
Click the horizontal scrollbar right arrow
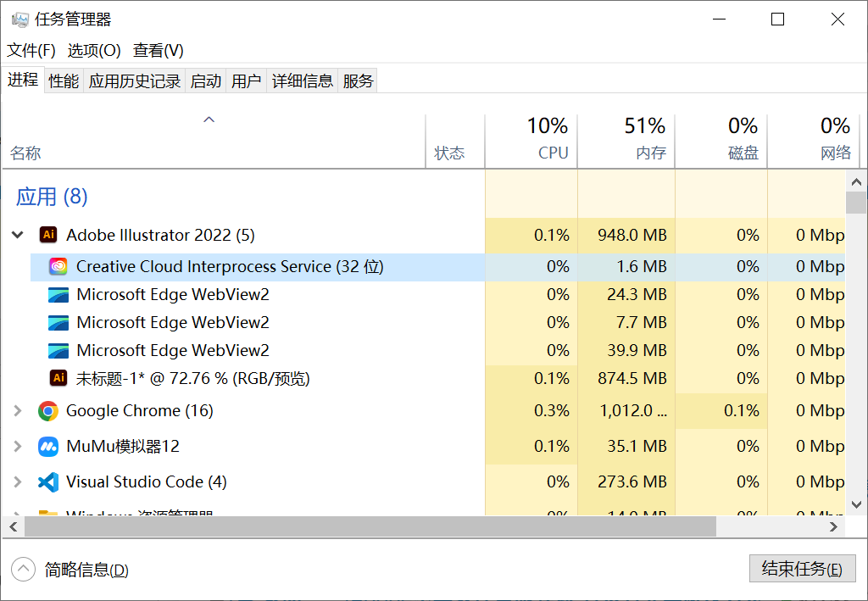pos(834,527)
